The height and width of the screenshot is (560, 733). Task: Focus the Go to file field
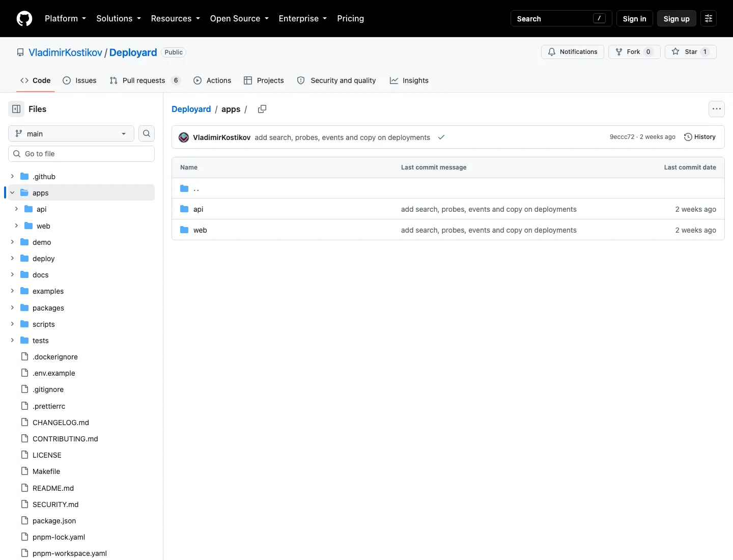pos(81,154)
